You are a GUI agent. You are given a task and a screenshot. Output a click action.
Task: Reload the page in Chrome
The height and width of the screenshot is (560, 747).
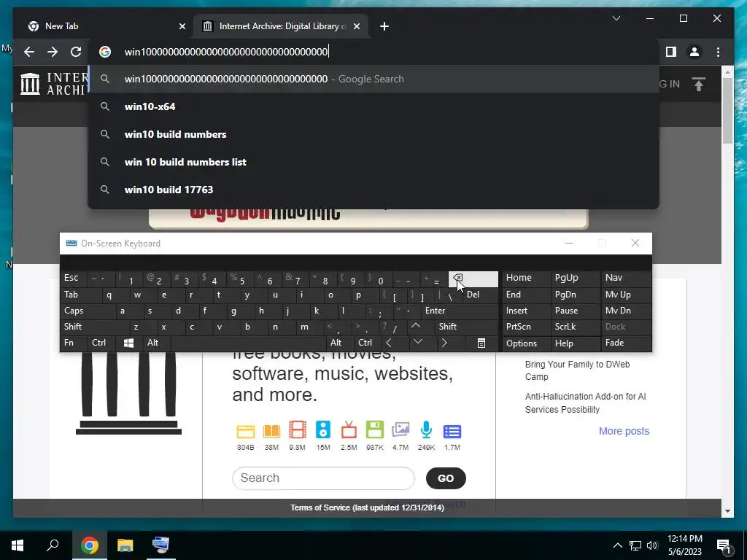tap(76, 52)
